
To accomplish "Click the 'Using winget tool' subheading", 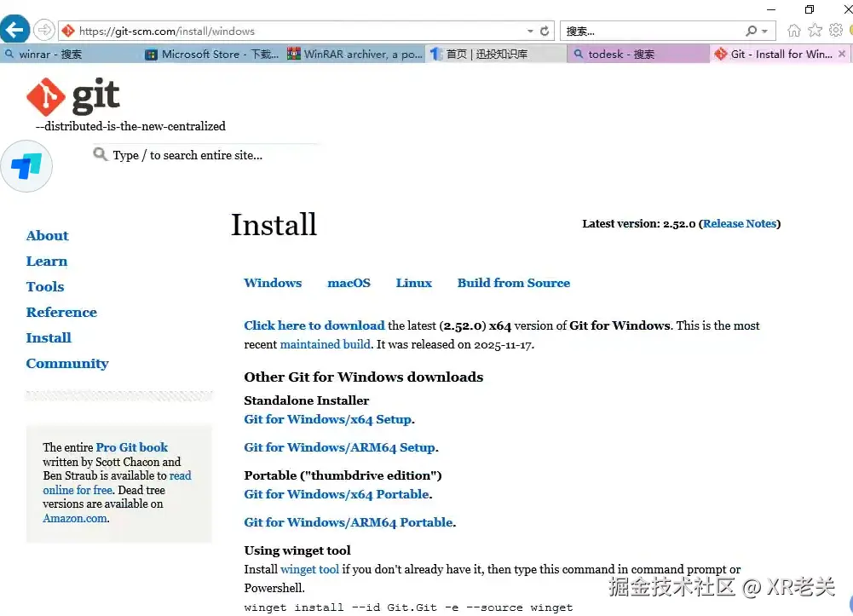I will [297, 550].
